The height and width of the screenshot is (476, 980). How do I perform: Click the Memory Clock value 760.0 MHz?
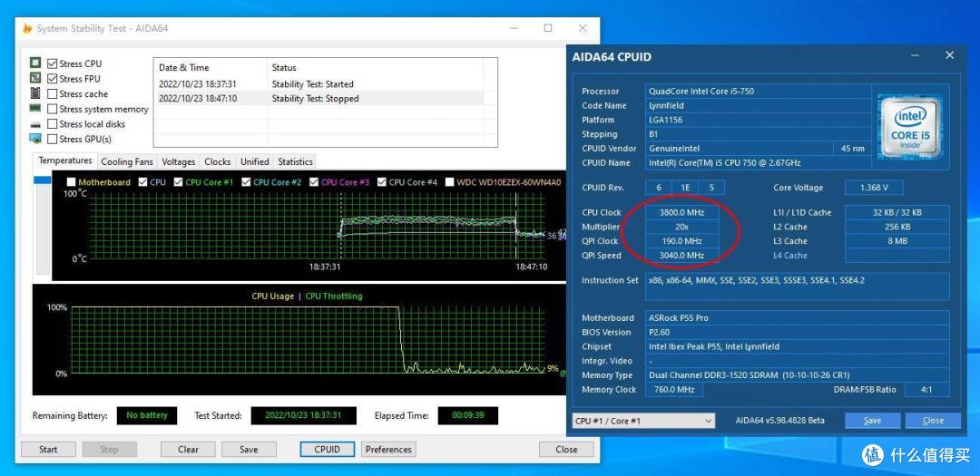[673, 389]
